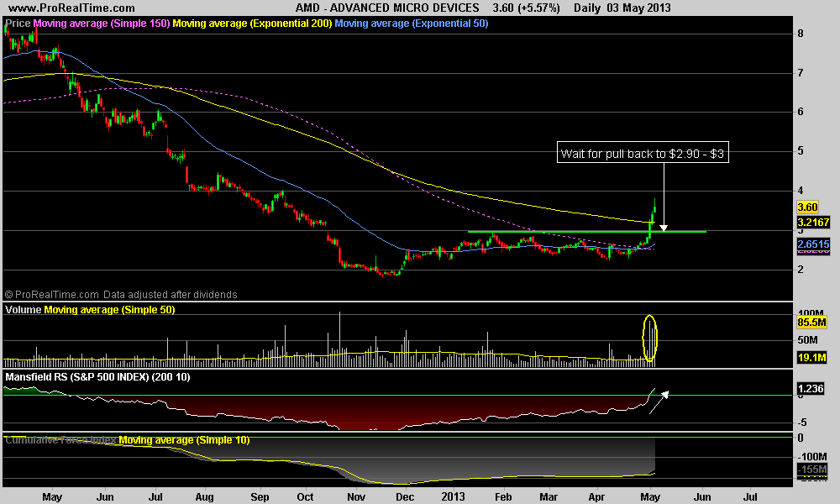The width and height of the screenshot is (840, 504).
Task: Click the Aug label on time axis
Action: pos(205,497)
